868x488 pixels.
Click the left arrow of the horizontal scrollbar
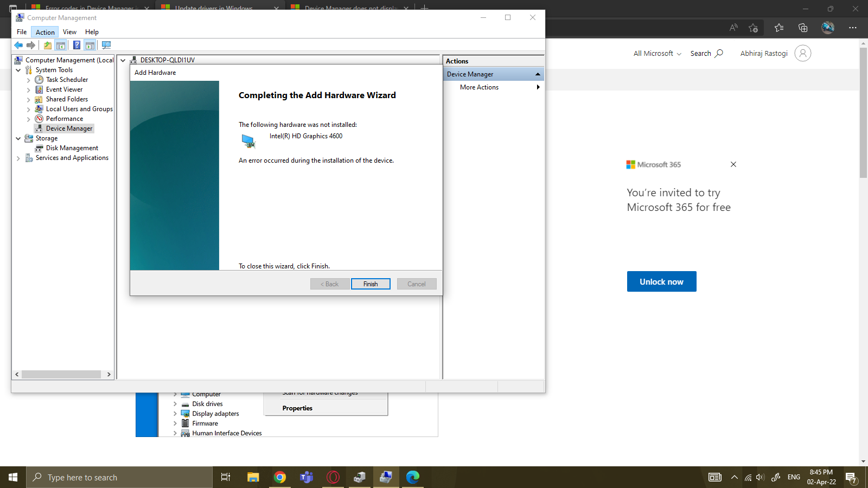pyautogui.click(x=17, y=374)
